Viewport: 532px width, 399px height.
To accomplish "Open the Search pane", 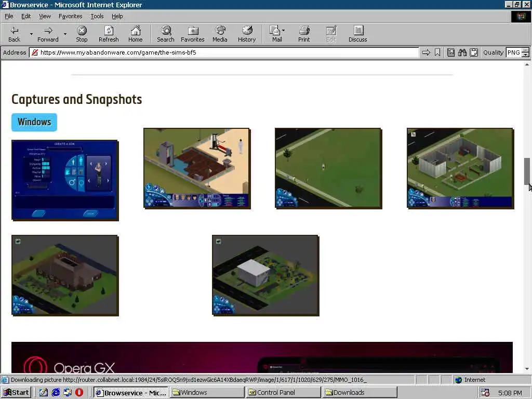I will pos(166,34).
